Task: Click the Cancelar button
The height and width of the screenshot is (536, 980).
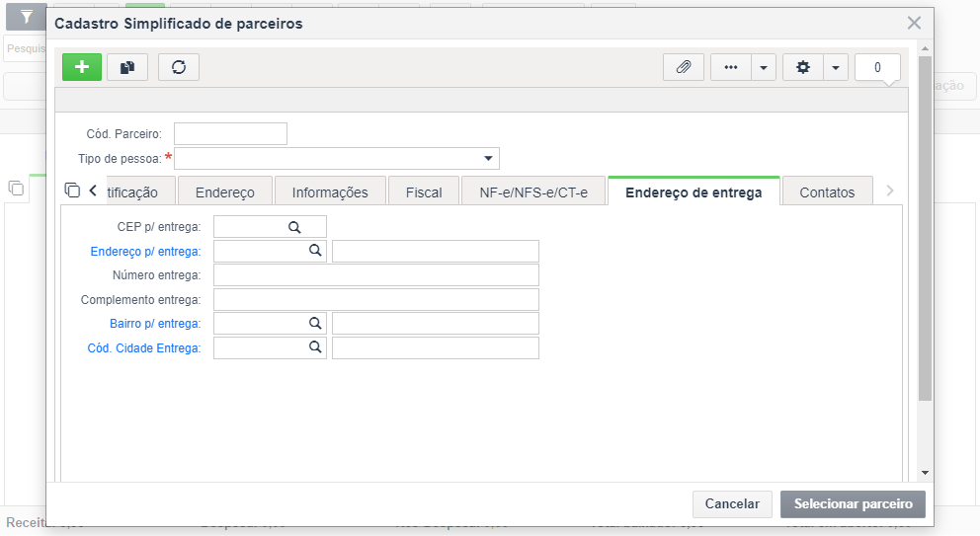Action: (x=732, y=504)
